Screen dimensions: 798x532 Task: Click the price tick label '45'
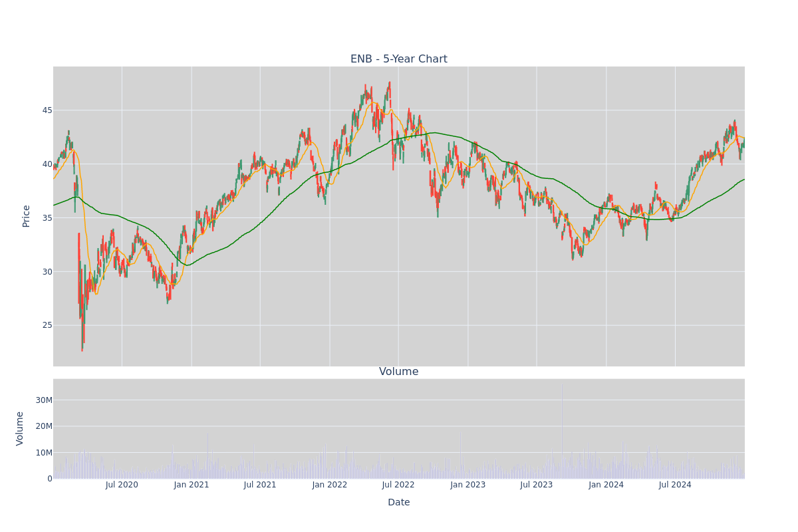(47, 110)
